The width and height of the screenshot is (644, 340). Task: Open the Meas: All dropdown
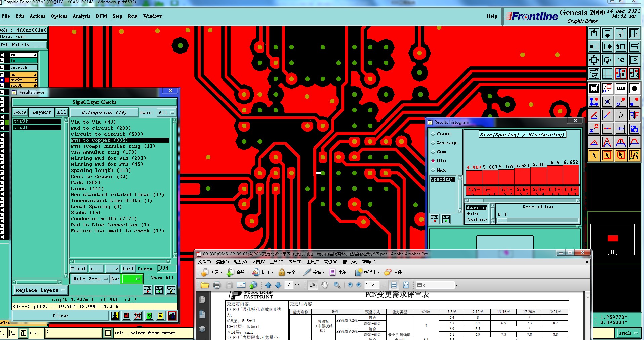coord(167,113)
